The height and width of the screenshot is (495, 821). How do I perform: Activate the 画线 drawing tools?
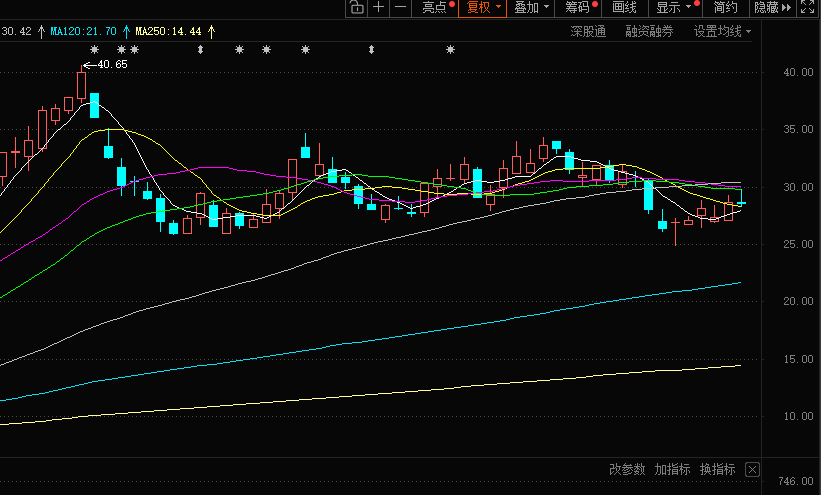pyautogui.click(x=625, y=7)
